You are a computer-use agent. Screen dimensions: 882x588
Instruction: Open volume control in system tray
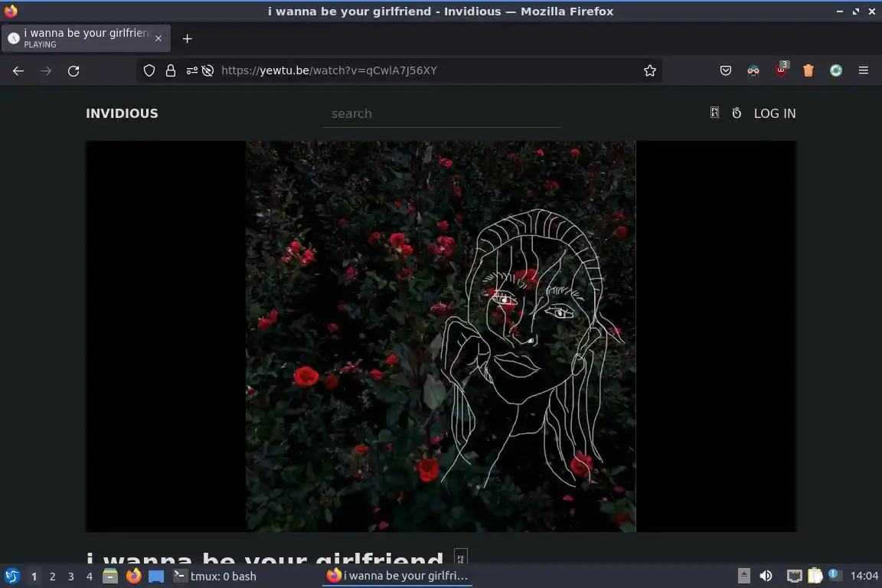pyautogui.click(x=766, y=576)
